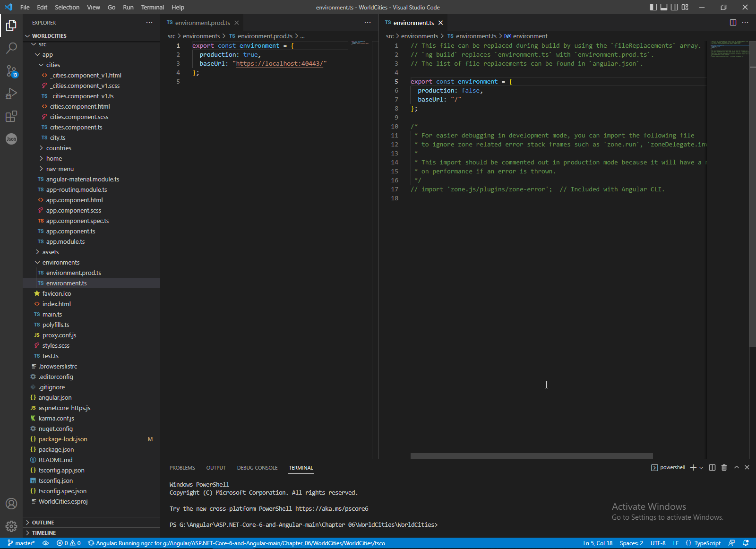The image size is (756, 549).
Task: Switch to the PROBLEMS tab
Action: [x=182, y=468]
